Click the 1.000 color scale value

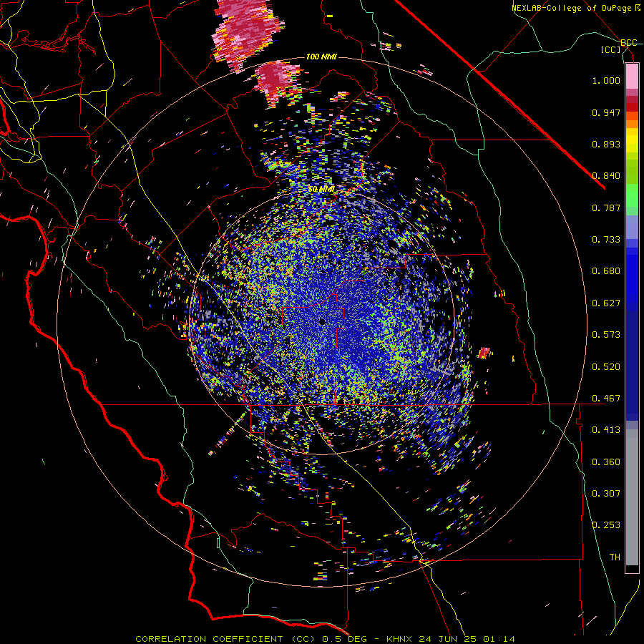[606, 80]
